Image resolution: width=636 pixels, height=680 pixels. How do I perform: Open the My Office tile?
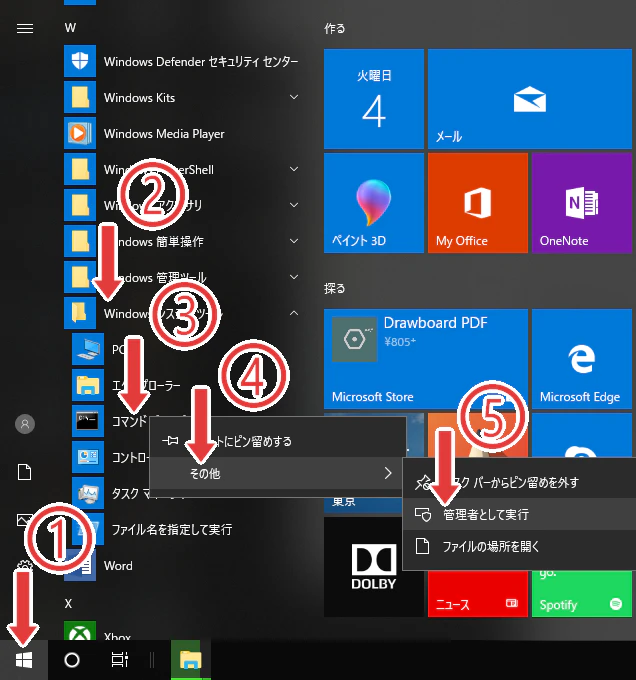(478, 203)
